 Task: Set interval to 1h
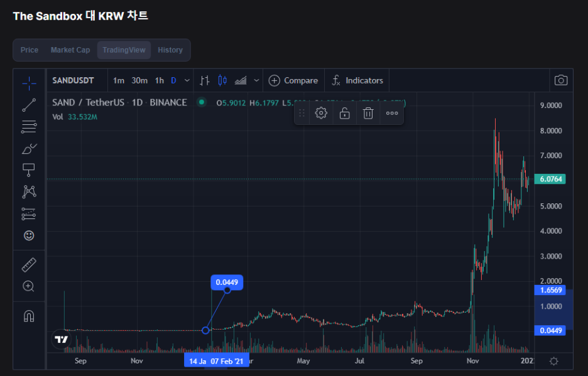(160, 80)
